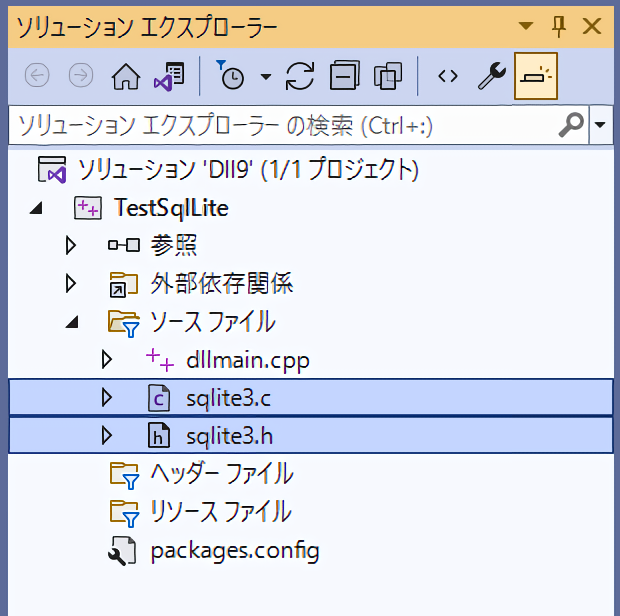The image size is (620, 616).
Task: Open Properties with the wrench icon
Action: click(492, 76)
